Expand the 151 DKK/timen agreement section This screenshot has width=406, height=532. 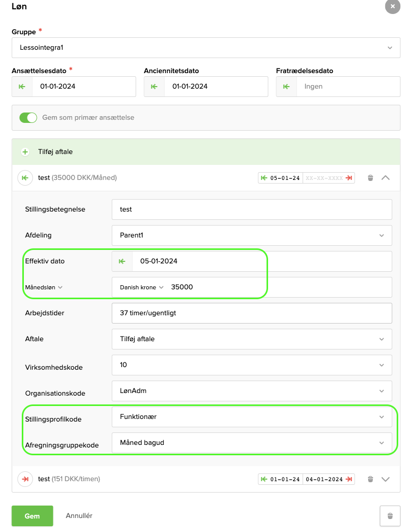(x=385, y=479)
